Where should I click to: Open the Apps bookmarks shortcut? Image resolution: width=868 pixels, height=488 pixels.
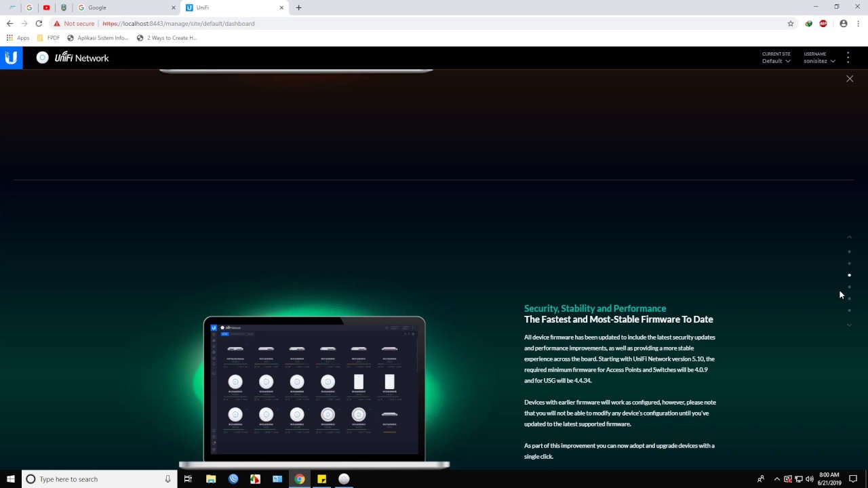pos(18,38)
